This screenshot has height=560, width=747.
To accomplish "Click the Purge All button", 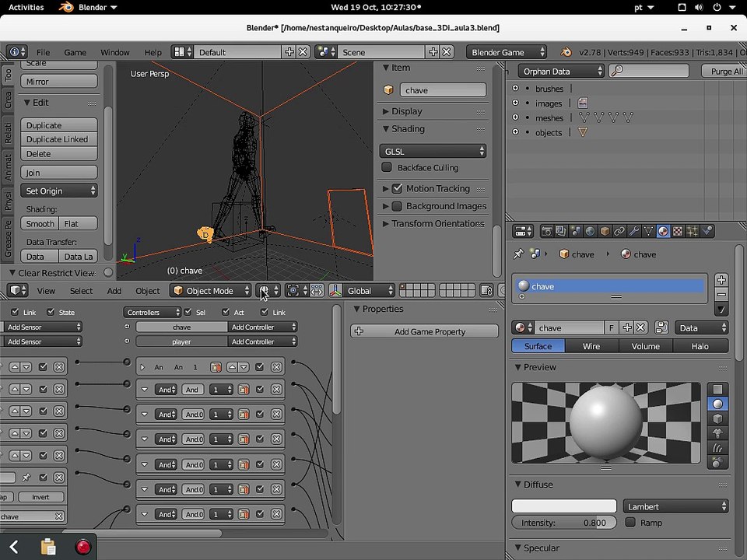I will (726, 72).
